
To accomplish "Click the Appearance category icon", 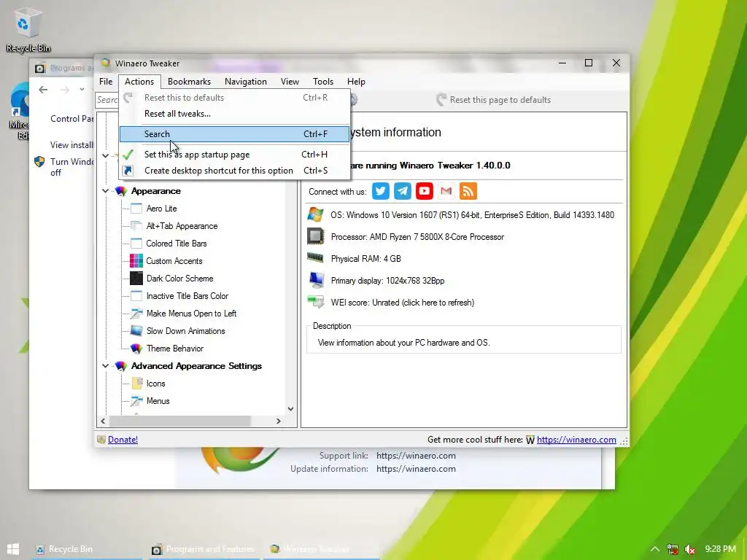I will click(121, 191).
